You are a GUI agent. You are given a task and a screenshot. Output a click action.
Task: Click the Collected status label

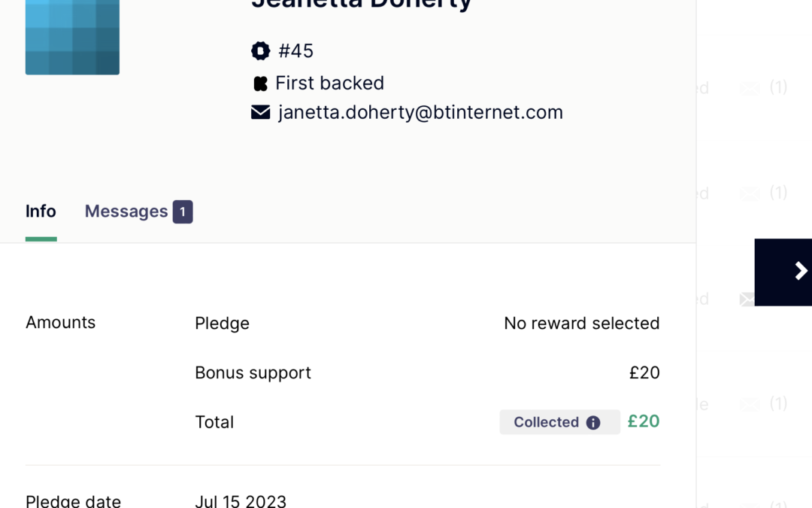pyautogui.click(x=546, y=422)
